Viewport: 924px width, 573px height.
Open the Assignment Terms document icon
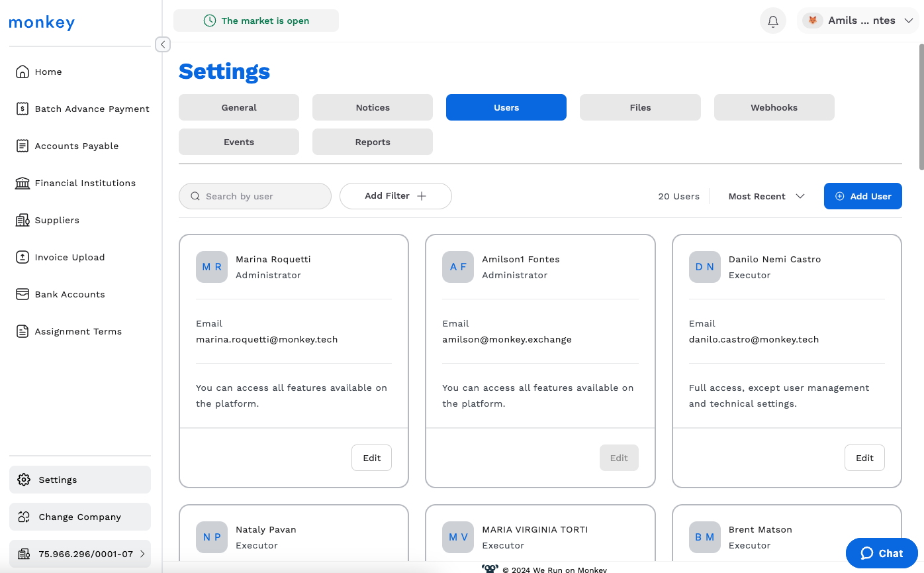pyautogui.click(x=23, y=331)
